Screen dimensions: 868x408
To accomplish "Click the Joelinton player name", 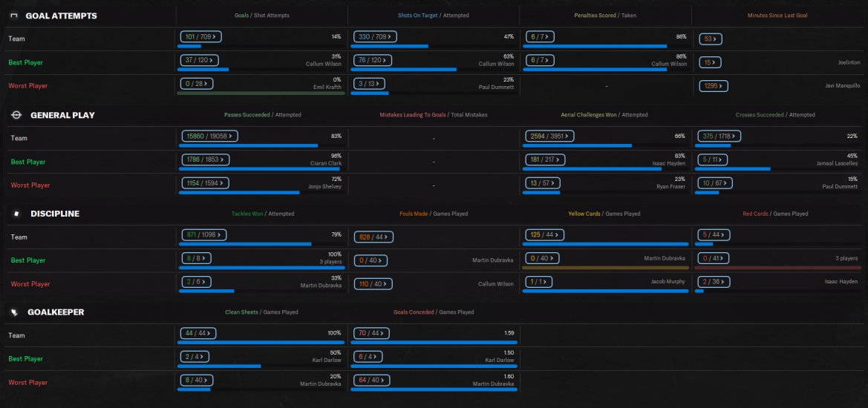I will [x=849, y=63].
